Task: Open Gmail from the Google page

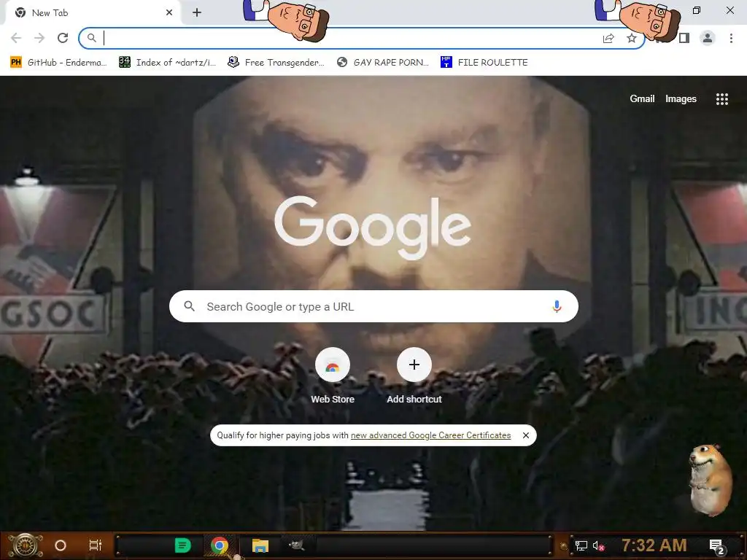Action: pos(642,98)
